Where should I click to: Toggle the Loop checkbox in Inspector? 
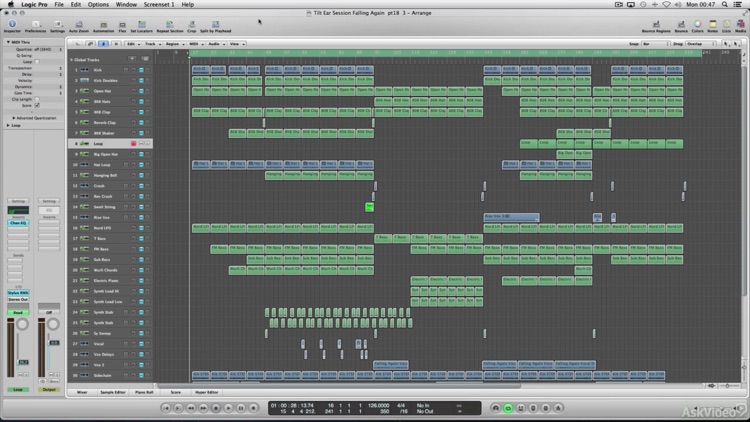(x=37, y=62)
